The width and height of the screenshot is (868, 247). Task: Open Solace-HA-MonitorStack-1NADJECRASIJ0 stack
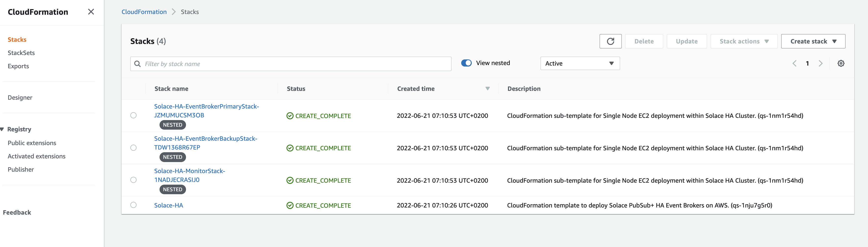pos(189,176)
